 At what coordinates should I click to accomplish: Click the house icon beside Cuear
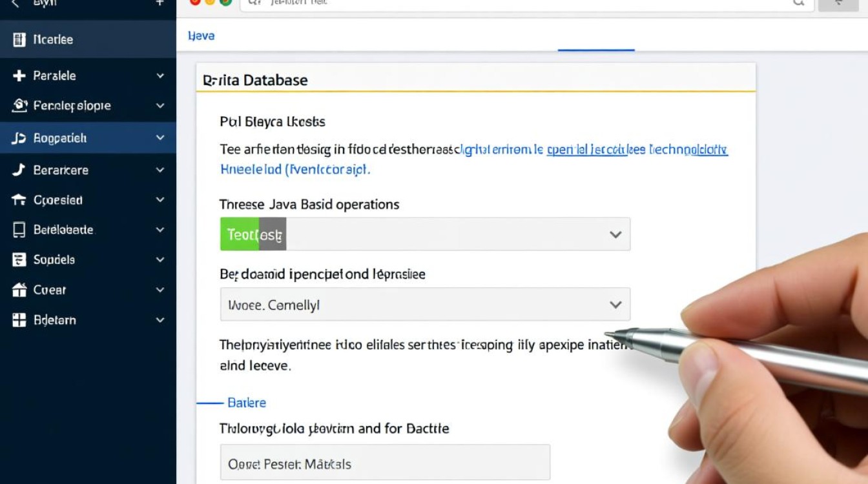pos(19,290)
